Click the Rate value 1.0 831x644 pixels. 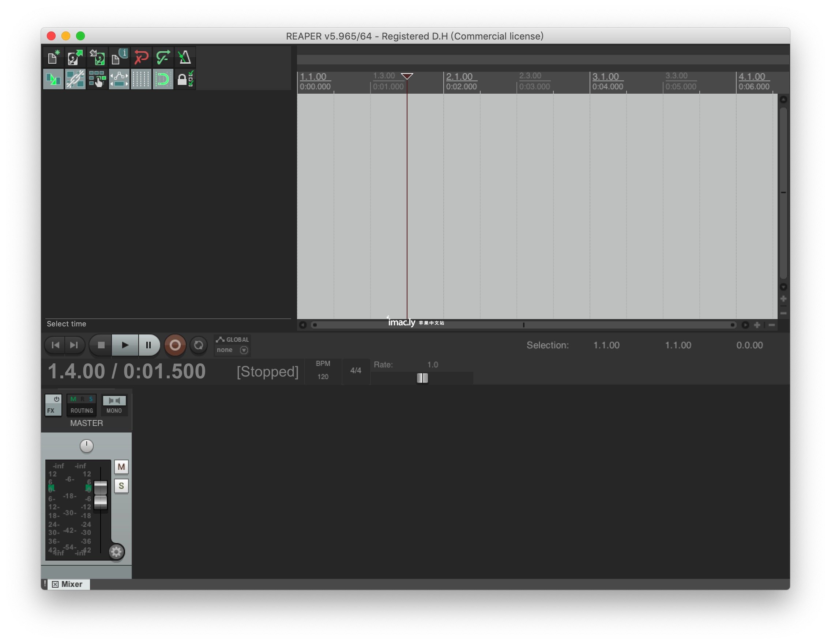pyautogui.click(x=433, y=365)
